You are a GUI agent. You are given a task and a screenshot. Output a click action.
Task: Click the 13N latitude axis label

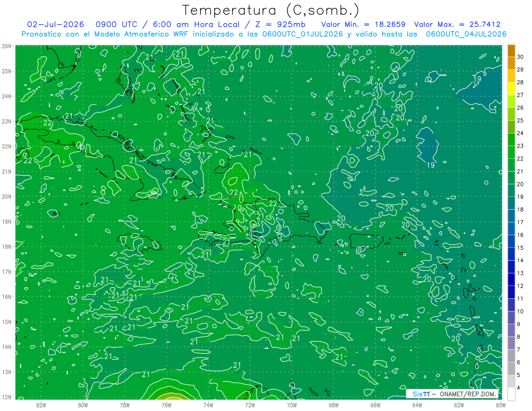[6, 372]
